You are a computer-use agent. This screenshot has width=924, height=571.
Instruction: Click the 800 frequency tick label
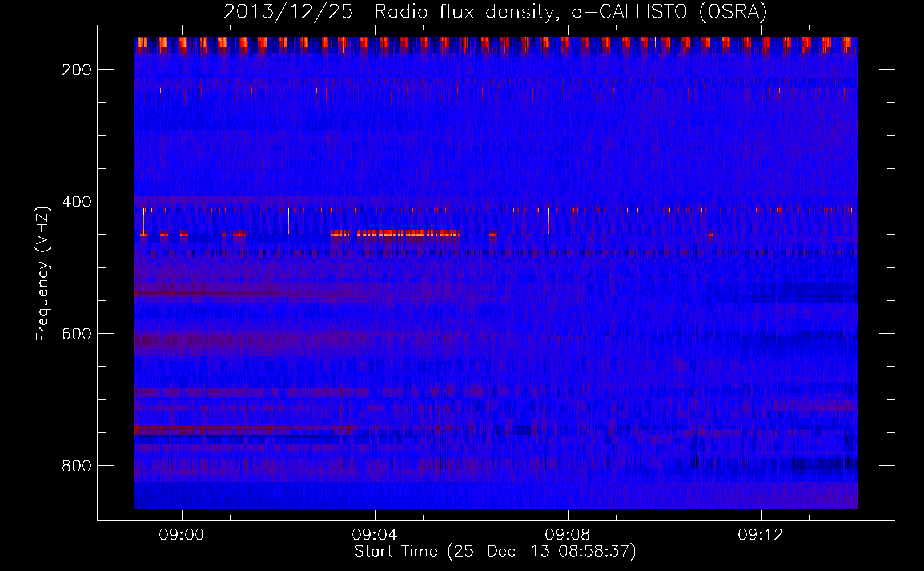[76, 466]
